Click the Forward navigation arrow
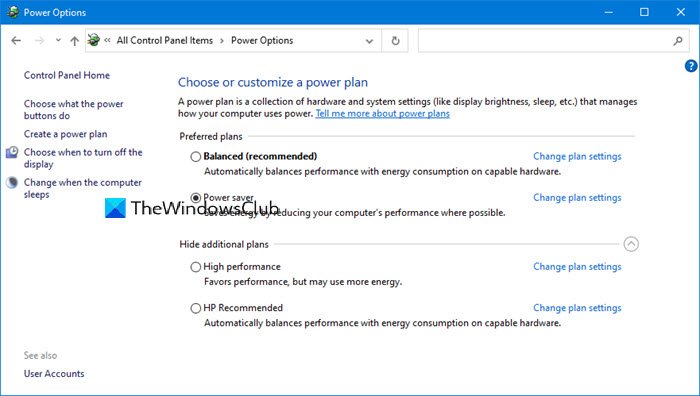This screenshot has width=700, height=396. (39, 41)
